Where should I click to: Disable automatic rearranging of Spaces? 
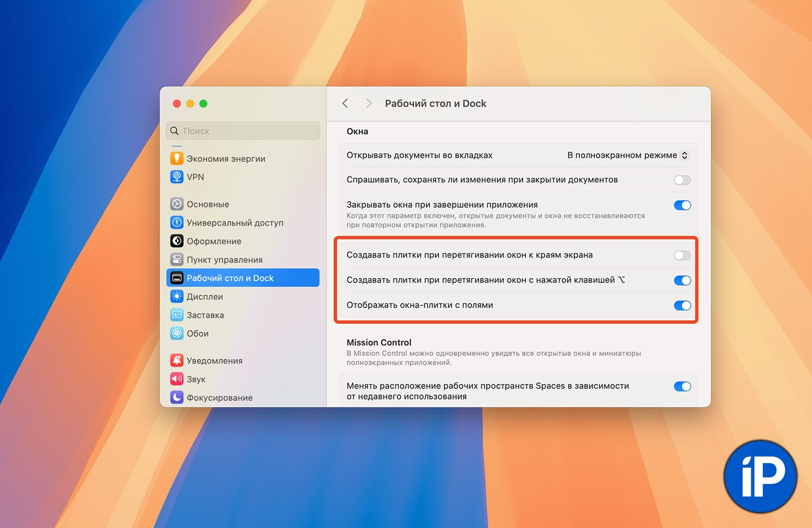pos(683,386)
